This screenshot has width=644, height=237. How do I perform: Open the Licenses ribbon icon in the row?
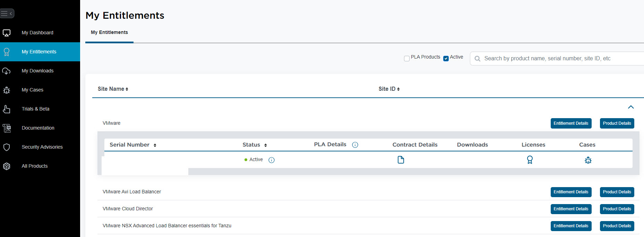(x=530, y=160)
